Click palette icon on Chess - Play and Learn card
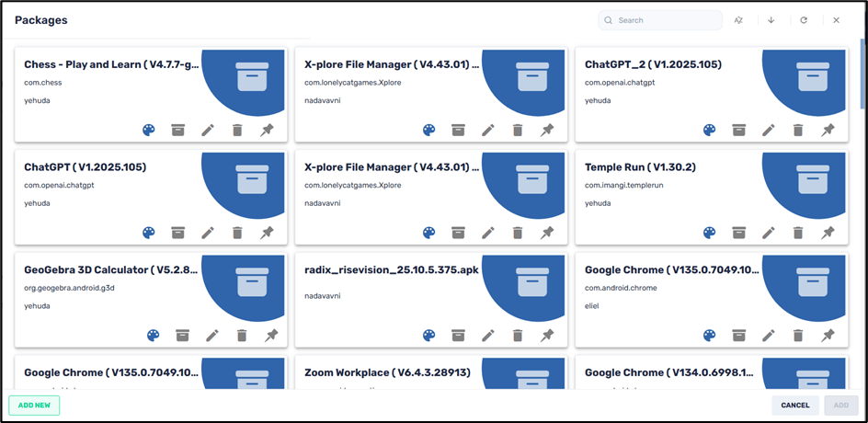 [149, 131]
